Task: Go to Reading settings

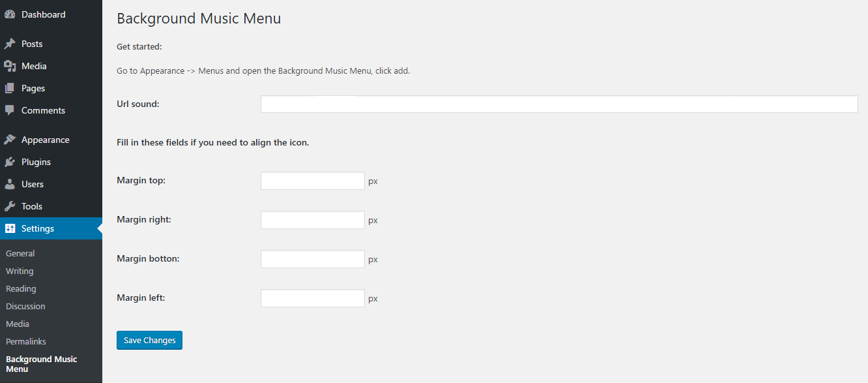Action: [21, 288]
